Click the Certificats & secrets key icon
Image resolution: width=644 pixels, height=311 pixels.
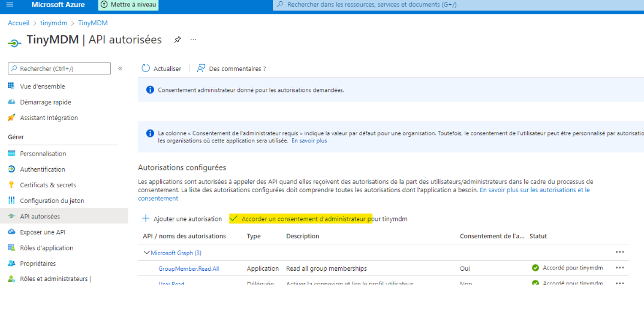[11, 185]
